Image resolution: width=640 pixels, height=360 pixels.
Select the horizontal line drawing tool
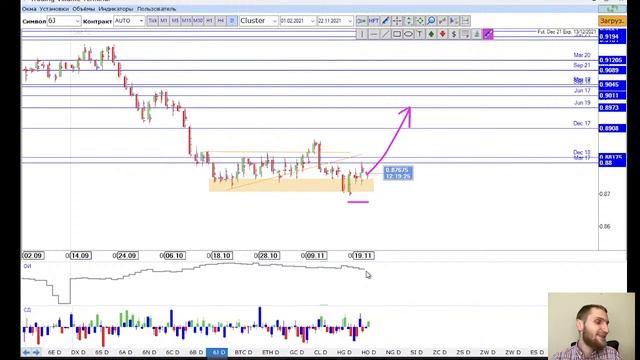(373, 34)
